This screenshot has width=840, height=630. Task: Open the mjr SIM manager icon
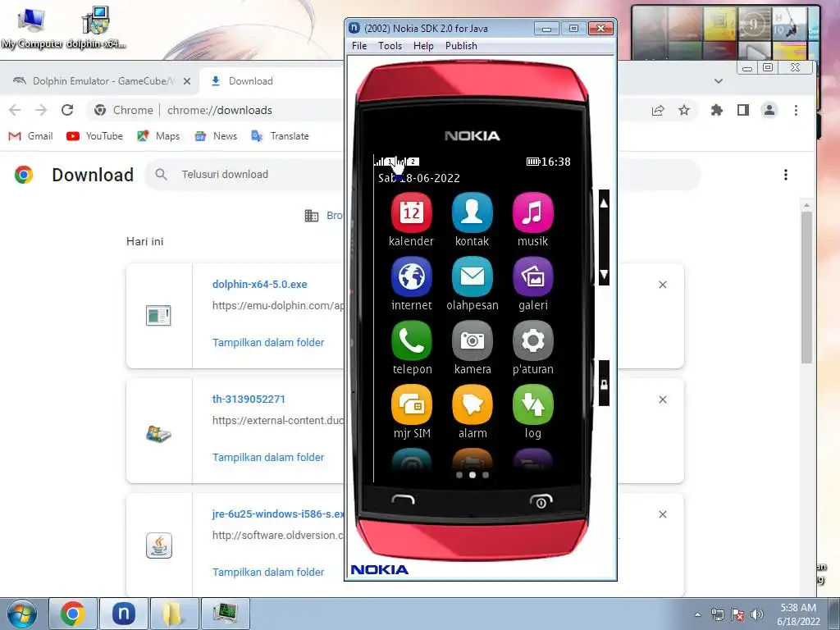pyautogui.click(x=412, y=405)
